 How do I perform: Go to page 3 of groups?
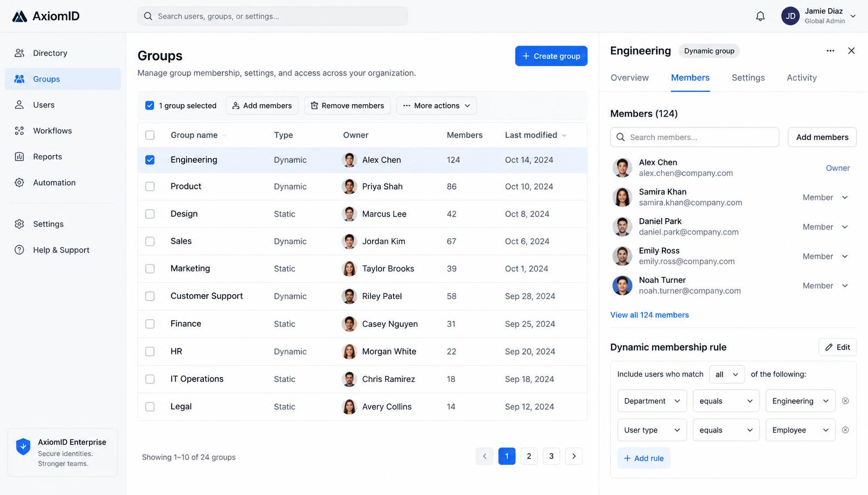551,456
